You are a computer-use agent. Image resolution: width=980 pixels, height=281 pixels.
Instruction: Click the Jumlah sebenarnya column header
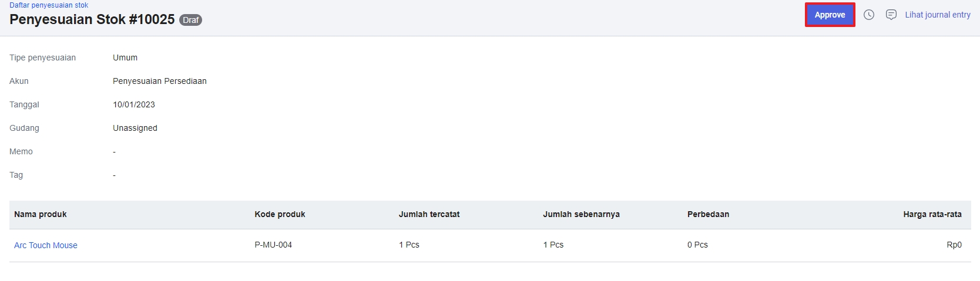[x=581, y=215]
